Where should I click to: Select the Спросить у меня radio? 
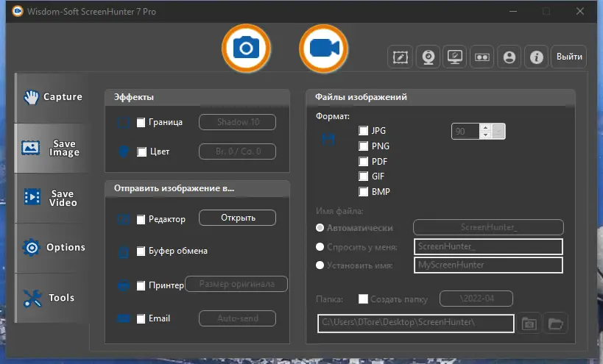(320, 246)
